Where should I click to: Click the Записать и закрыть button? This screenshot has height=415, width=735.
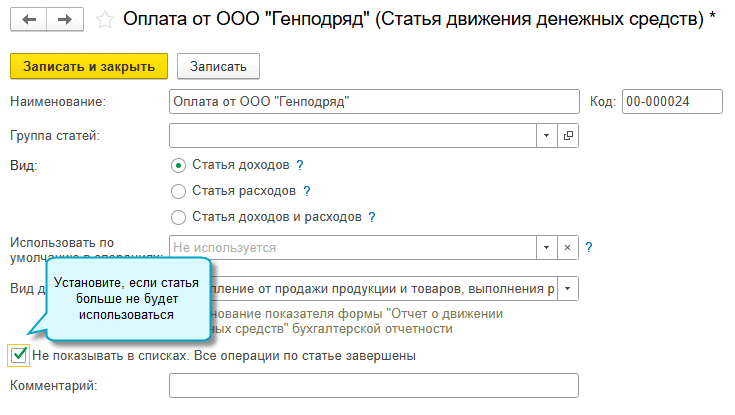[x=89, y=66]
